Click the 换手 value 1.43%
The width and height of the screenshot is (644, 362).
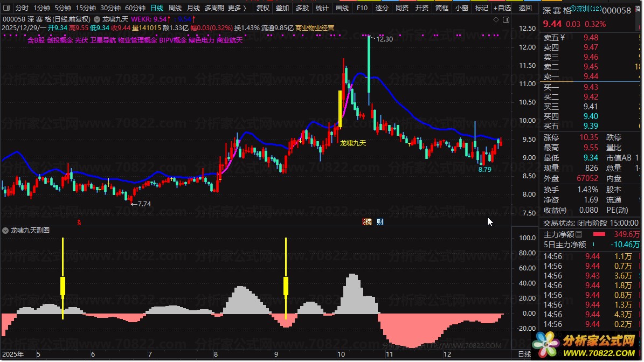pos(588,190)
